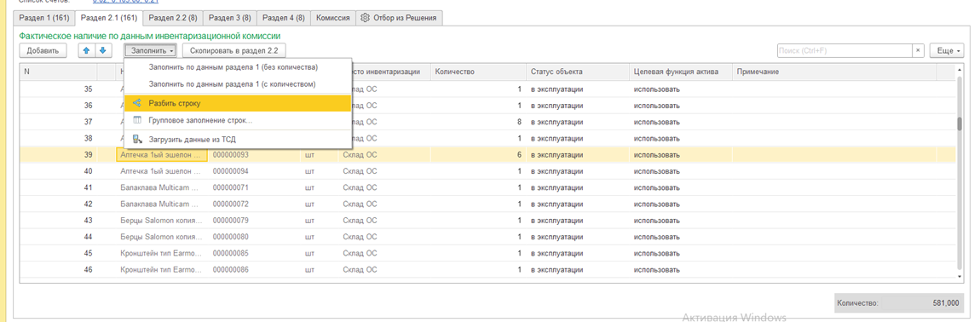The height and width of the screenshot is (322, 980).
Task: Switch to the Раздел 1 (161) tab
Action: point(44,18)
